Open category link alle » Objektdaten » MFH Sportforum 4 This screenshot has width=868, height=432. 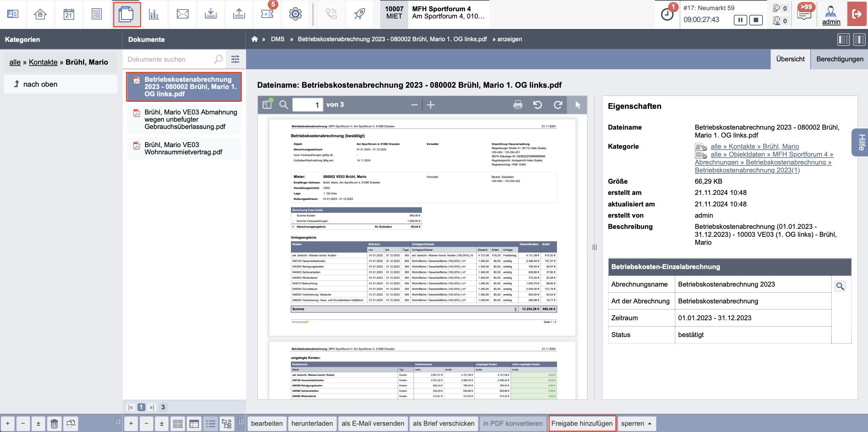click(x=772, y=154)
